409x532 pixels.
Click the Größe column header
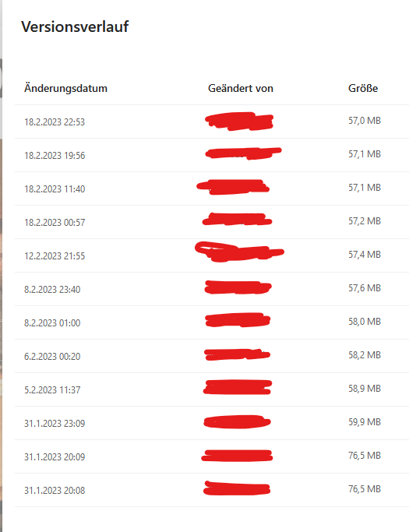[363, 88]
